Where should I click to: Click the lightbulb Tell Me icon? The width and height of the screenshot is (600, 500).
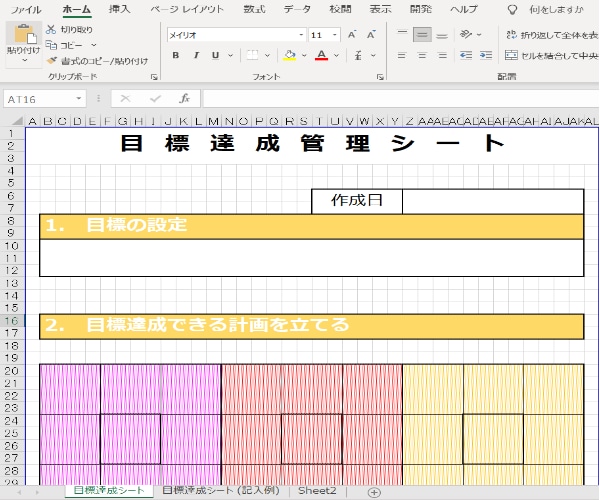pyautogui.click(x=512, y=10)
